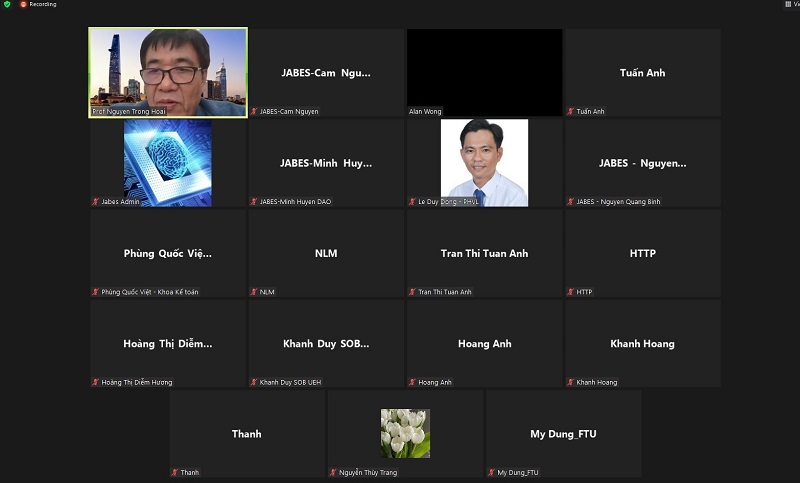The image size is (800, 483).
Task: Select the Hoang Anh participant tile
Action: 484,344
